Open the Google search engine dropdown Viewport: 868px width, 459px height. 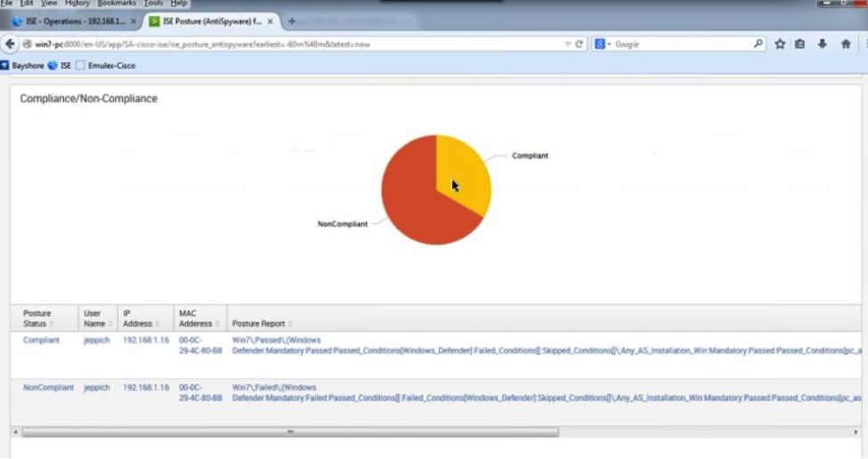coord(604,44)
